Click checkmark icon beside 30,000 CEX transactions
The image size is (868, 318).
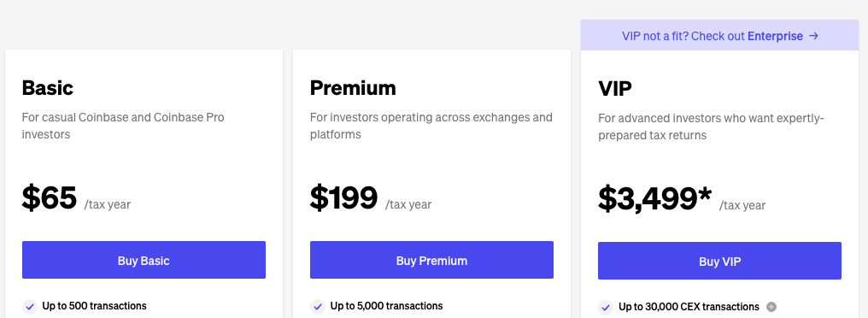(606, 307)
